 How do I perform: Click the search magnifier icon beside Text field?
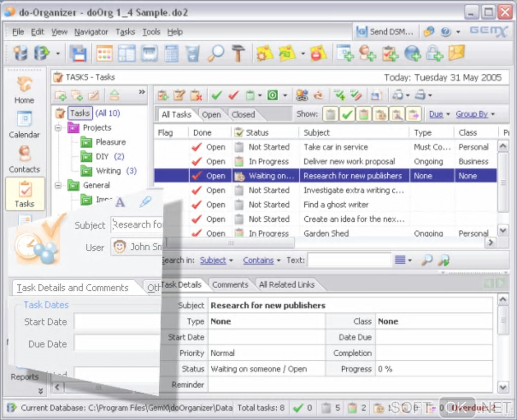(427, 260)
